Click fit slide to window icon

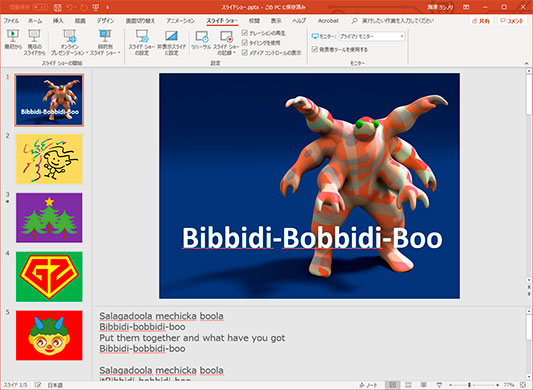click(x=523, y=385)
